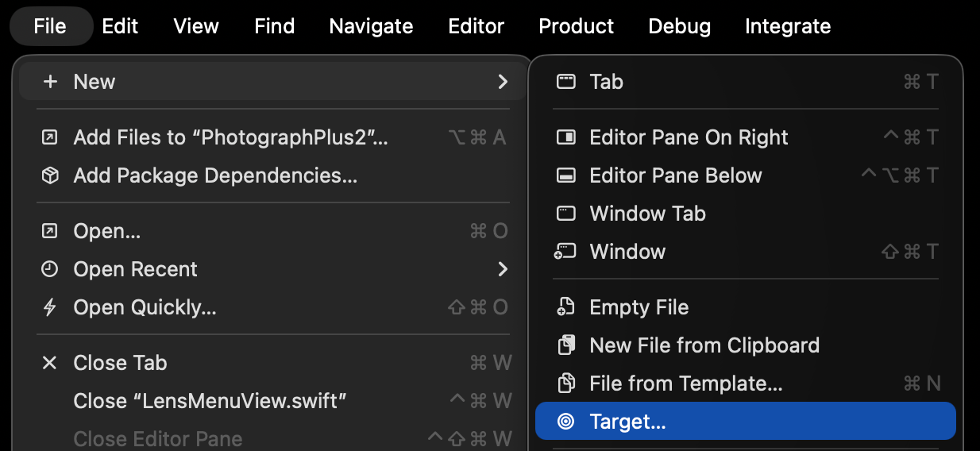Choose Add Files to "PhotographPlus2"…
The height and width of the screenshot is (451, 980).
pyautogui.click(x=230, y=137)
